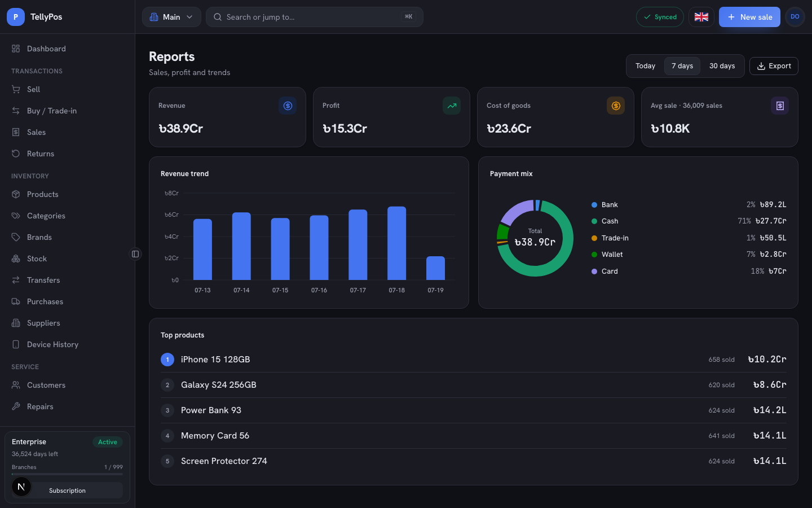Select the 7 days range tab

point(682,66)
